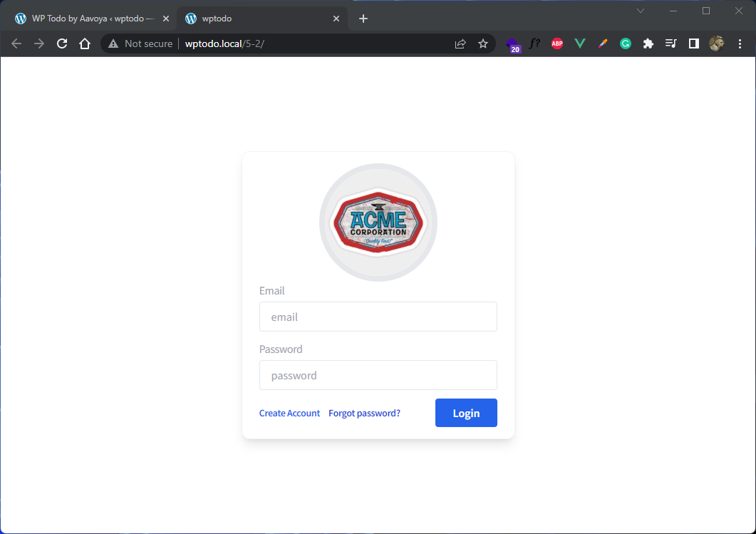756x534 pixels.
Task: Open Chrome three-dot menu
Action: pyautogui.click(x=740, y=44)
